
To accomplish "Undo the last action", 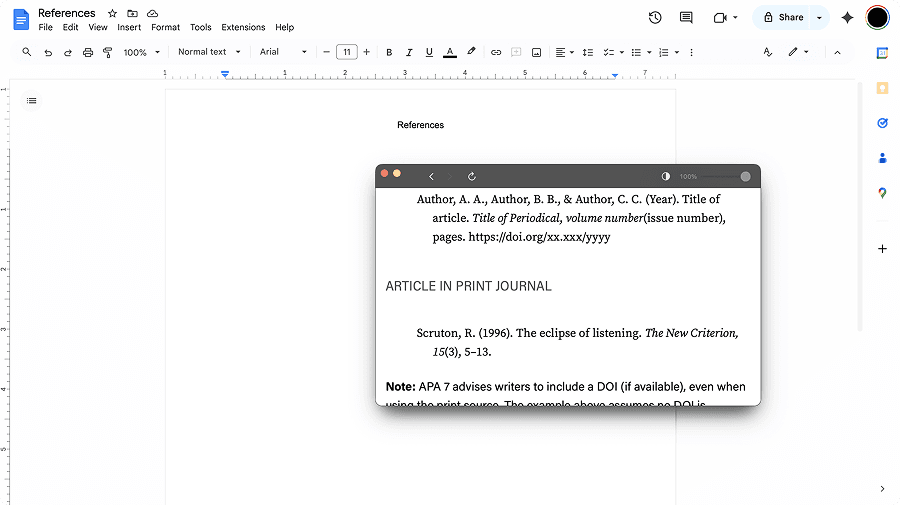I will (x=48, y=52).
